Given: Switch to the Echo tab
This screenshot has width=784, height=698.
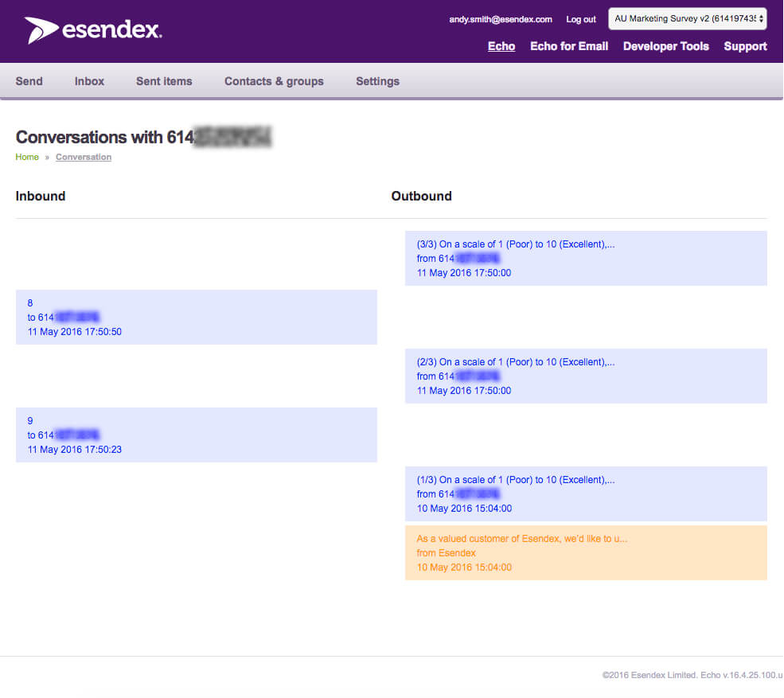Looking at the screenshot, I should [501, 46].
